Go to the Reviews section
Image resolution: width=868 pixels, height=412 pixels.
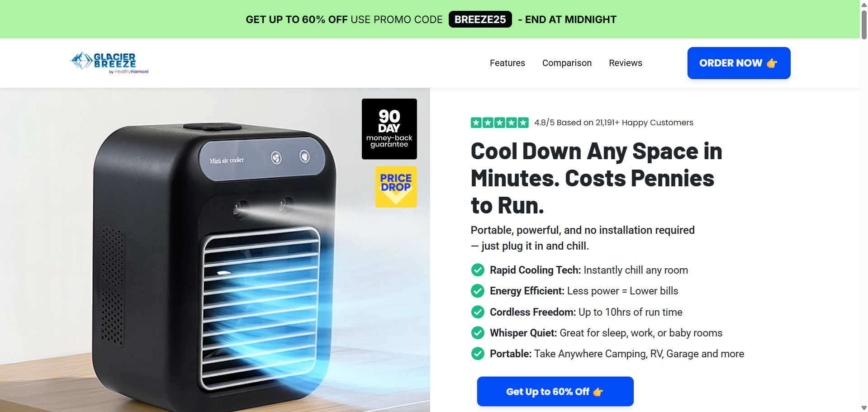[x=625, y=63]
